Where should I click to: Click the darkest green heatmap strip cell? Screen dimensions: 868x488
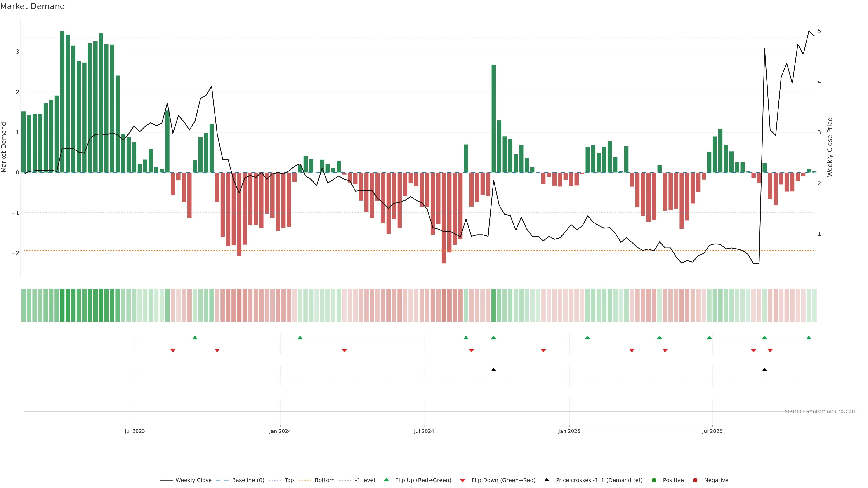point(62,305)
